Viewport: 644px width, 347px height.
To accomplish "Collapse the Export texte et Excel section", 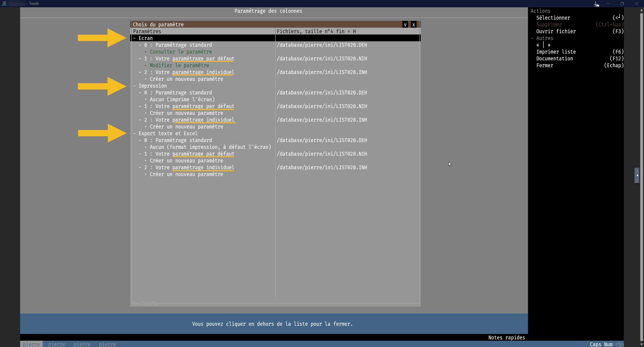I will click(x=135, y=134).
